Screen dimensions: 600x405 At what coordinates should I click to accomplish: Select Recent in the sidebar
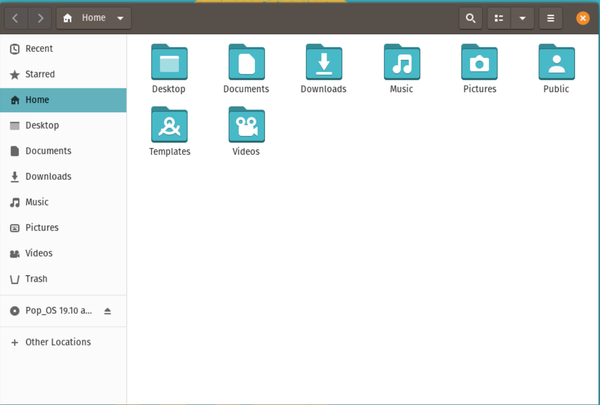coord(39,48)
